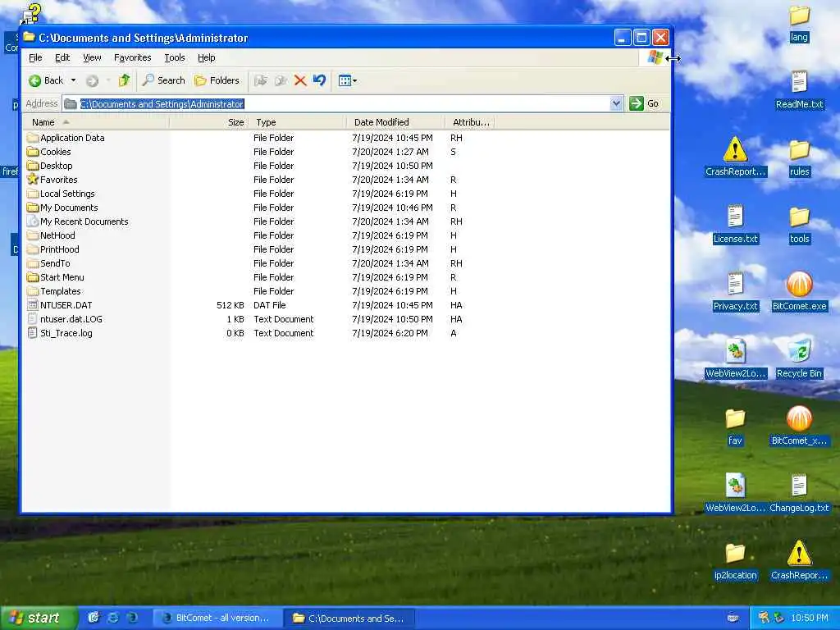The width and height of the screenshot is (840, 630).
Task: Switch to BitComet taskbar window button
Action: [217, 619]
